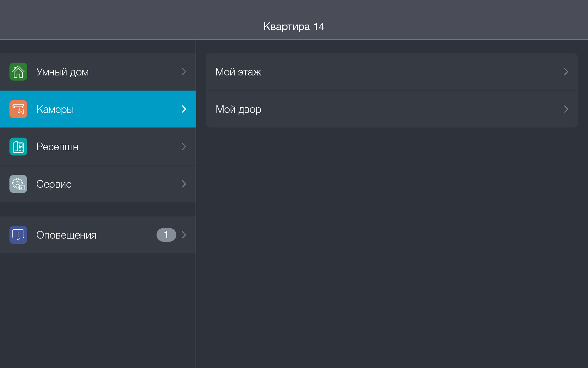Image resolution: width=588 pixels, height=368 pixels.
Task: Click the gray Service gear icon
Action: [18, 184]
